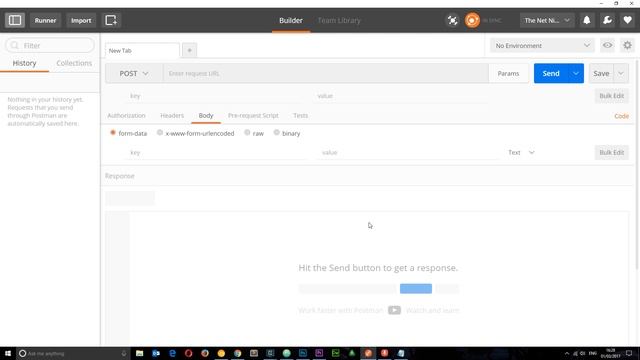
Task: Open the wrench settings menu
Action: click(x=607, y=20)
